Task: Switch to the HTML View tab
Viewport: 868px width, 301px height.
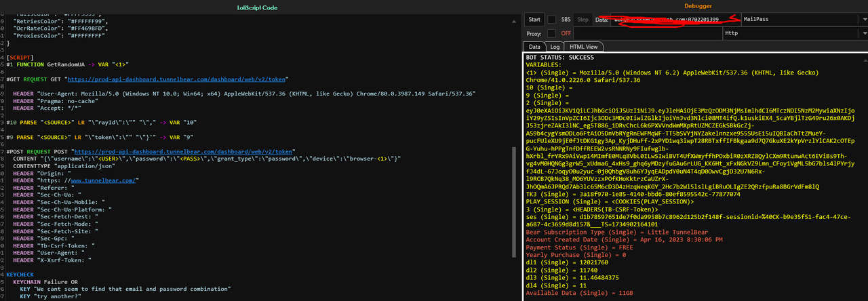Action: point(584,46)
